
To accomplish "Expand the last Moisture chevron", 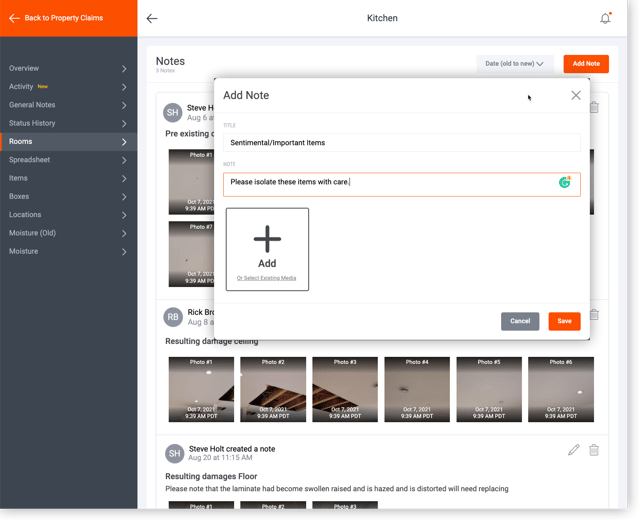I will tap(124, 252).
